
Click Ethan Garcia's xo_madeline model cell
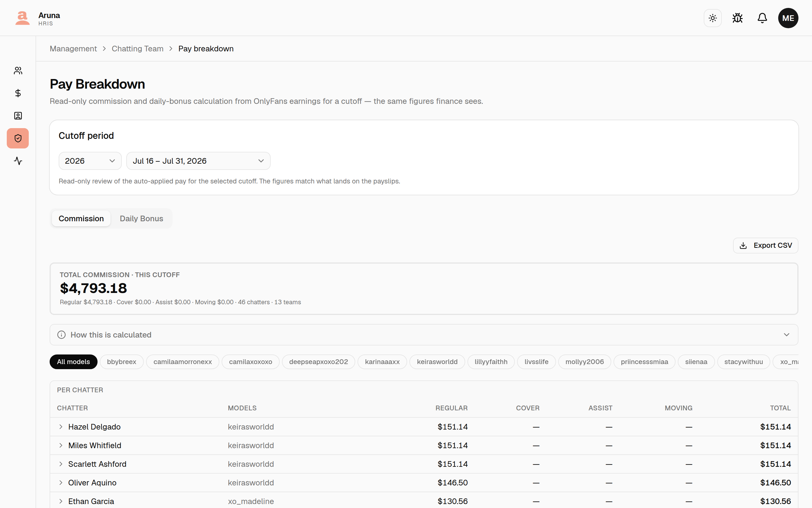251,501
